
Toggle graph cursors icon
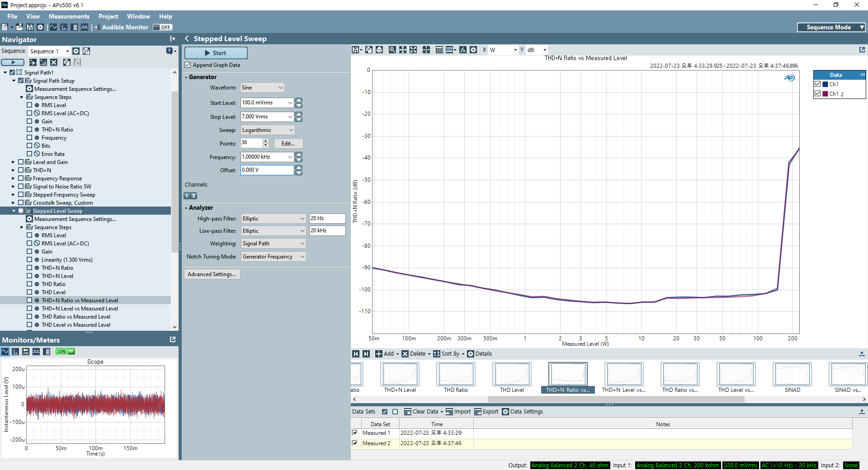(x=426, y=50)
